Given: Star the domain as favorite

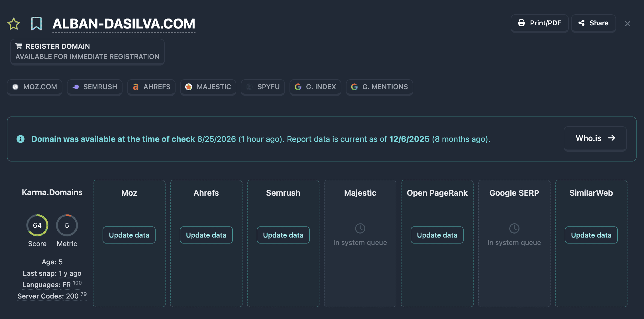Looking at the screenshot, I should pyautogui.click(x=14, y=24).
